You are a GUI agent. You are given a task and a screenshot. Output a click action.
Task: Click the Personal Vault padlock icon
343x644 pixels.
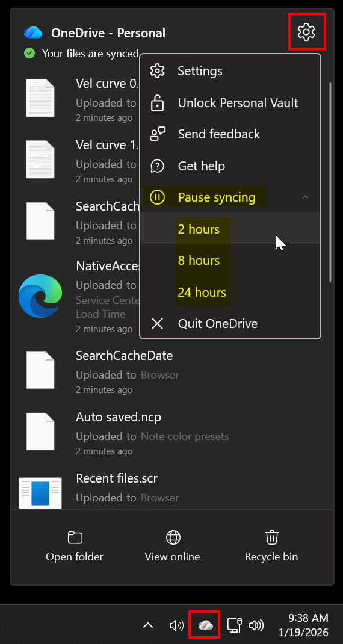157,103
